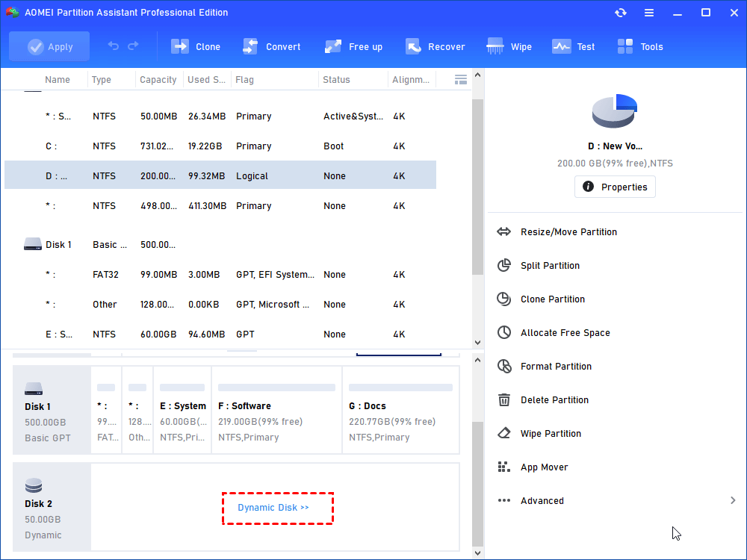
Task: Click the App Mover grid icon
Action: click(504, 467)
